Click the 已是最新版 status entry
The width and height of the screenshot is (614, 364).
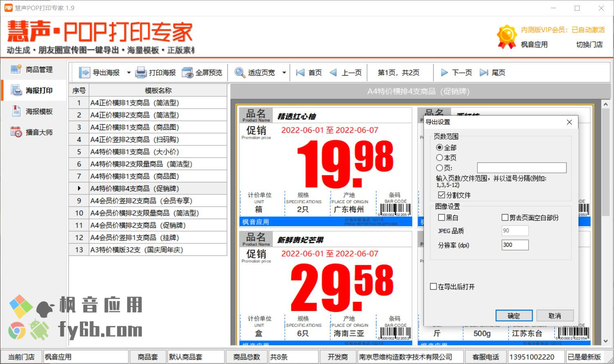pos(584,357)
